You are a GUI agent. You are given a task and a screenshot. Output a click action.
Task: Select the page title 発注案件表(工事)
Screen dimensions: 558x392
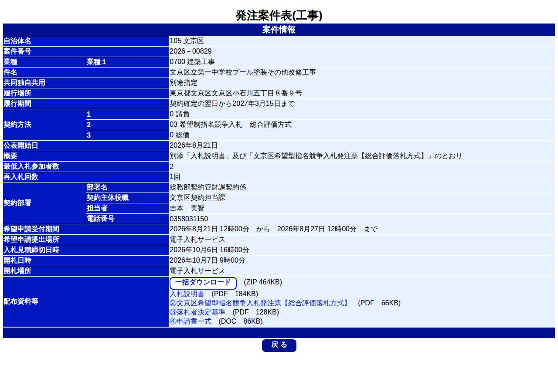click(x=279, y=16)
